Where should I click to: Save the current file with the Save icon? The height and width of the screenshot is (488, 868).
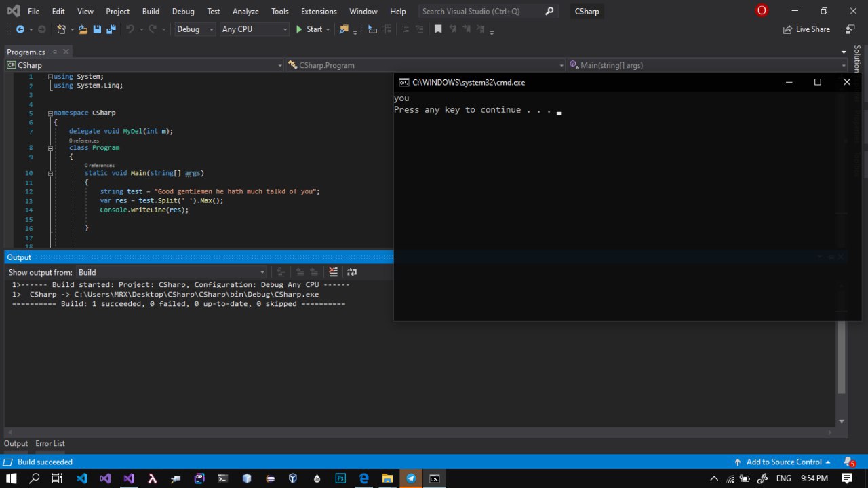97,29
